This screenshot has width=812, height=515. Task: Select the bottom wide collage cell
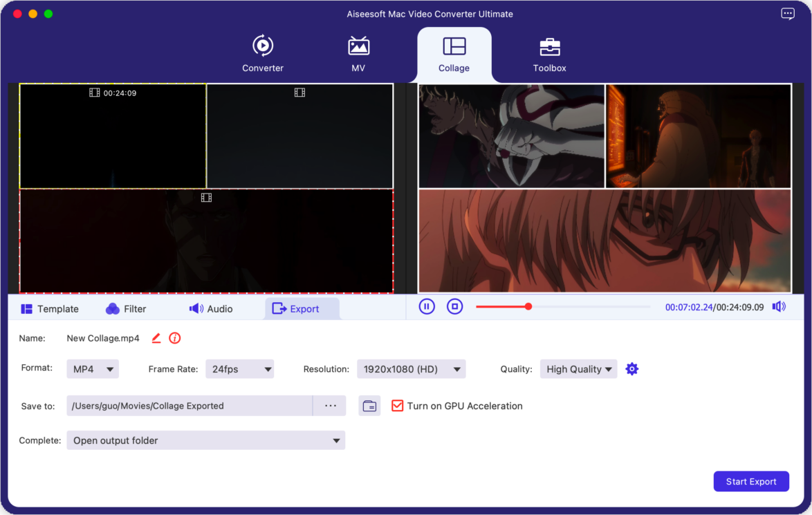tap(206, 241)
